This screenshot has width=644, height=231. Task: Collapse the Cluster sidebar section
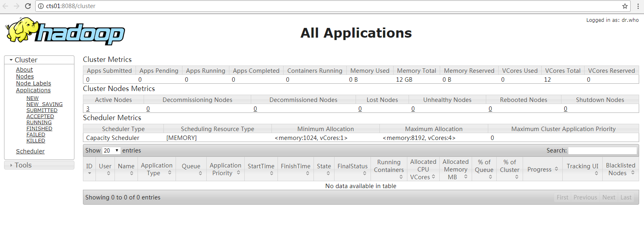39,60
